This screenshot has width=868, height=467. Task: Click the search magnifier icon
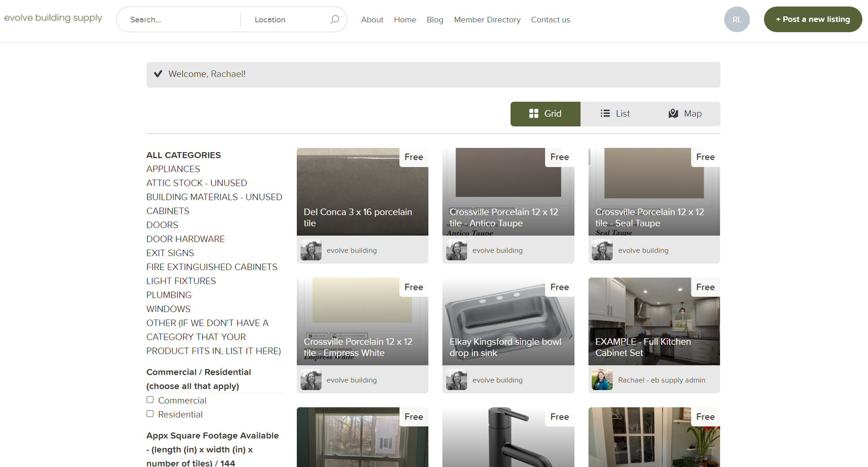pyautogui.click(x=334, y=19)
